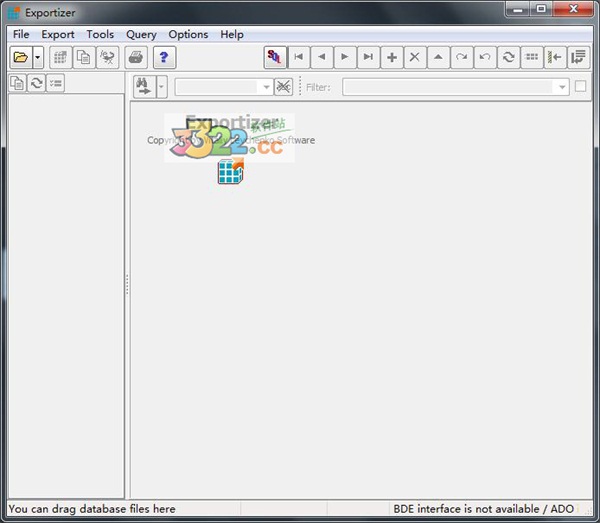The image size is (600, 523).
Task: Open the Options menu
Action: tap(188, 34)
